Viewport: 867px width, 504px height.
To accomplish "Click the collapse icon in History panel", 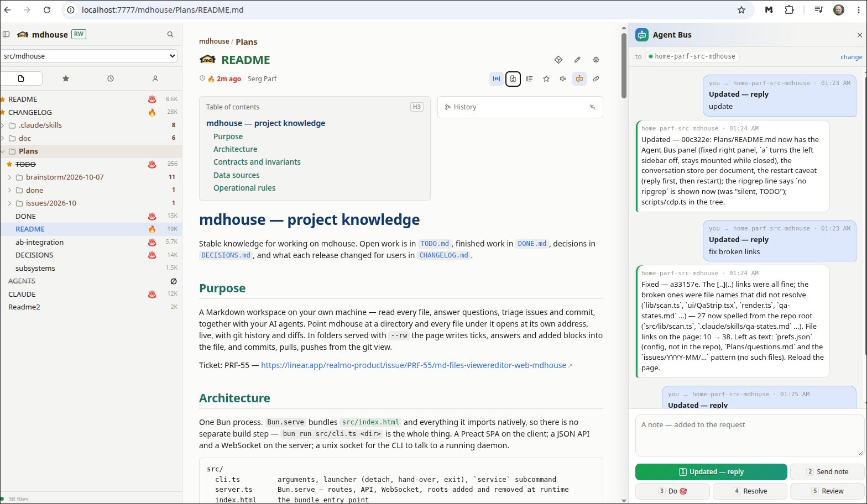I will click(x=592, y=107).
